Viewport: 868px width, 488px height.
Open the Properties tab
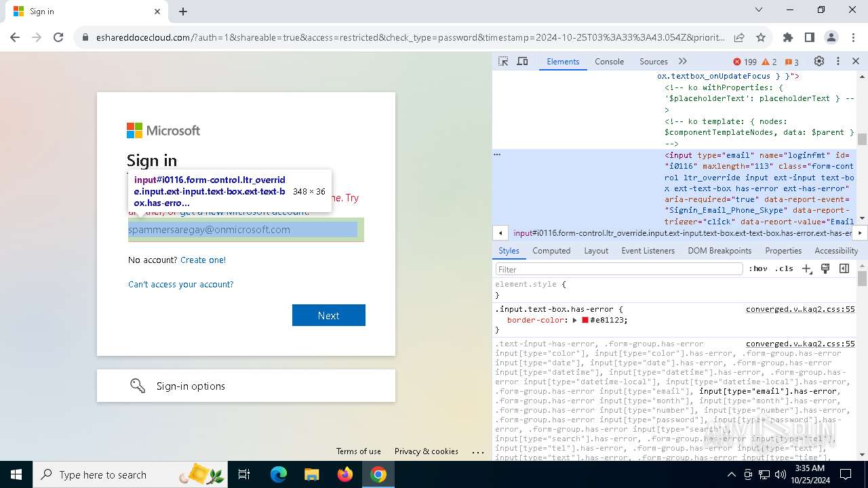pyautogui.click(x=783, y=251)
